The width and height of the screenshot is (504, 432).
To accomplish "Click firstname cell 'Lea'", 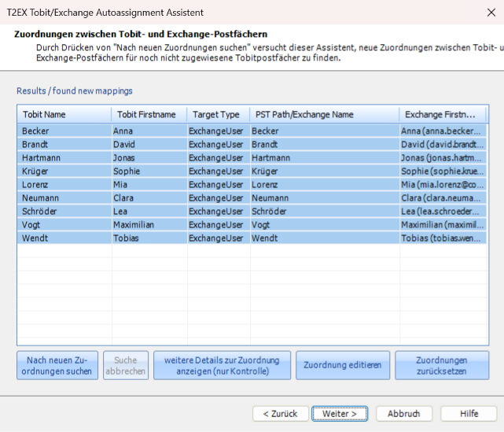I will [149, 212].
